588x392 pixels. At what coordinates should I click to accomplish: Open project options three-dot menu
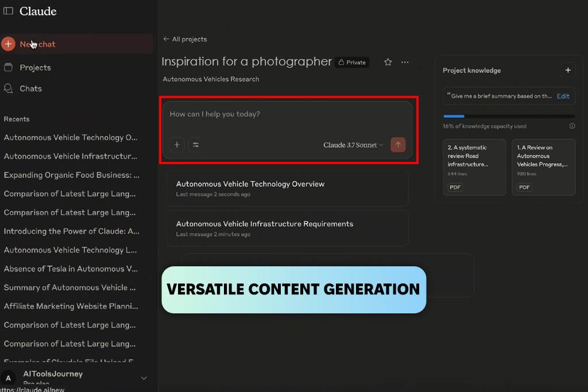[405, 62]
